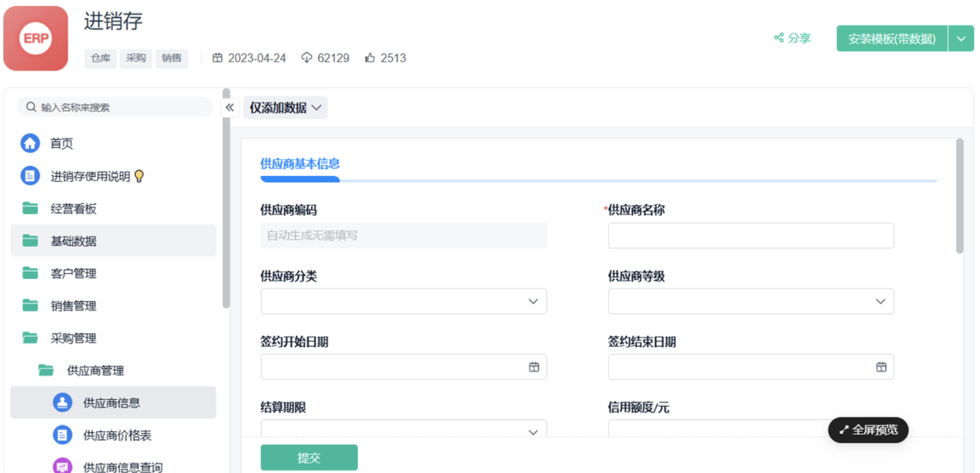The height and width of the screenshot is (473, 980).
Task: Expand the 基础数据 folder
Action: 114,241
